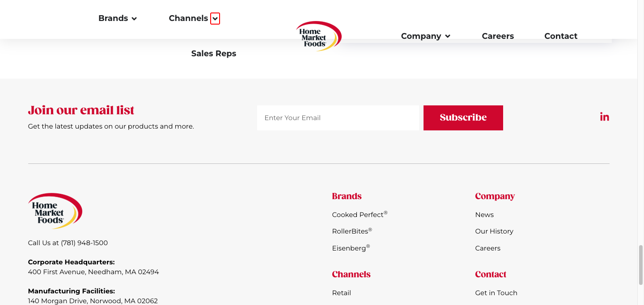Toggle the Channels dropdown arrow

pos(215,19)
